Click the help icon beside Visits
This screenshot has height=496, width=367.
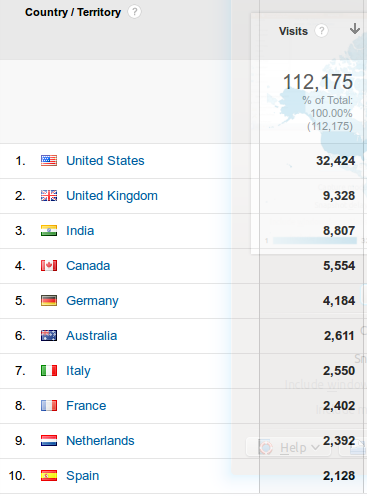[321, 31]
